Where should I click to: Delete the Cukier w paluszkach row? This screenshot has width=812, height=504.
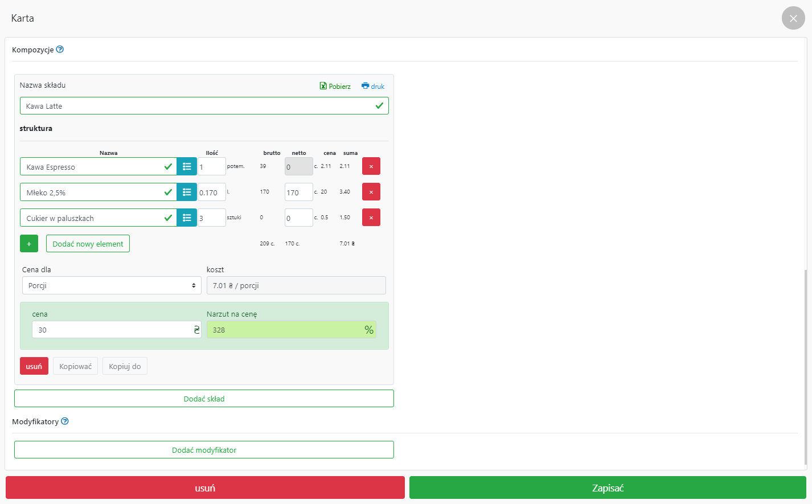pos(371,218)
